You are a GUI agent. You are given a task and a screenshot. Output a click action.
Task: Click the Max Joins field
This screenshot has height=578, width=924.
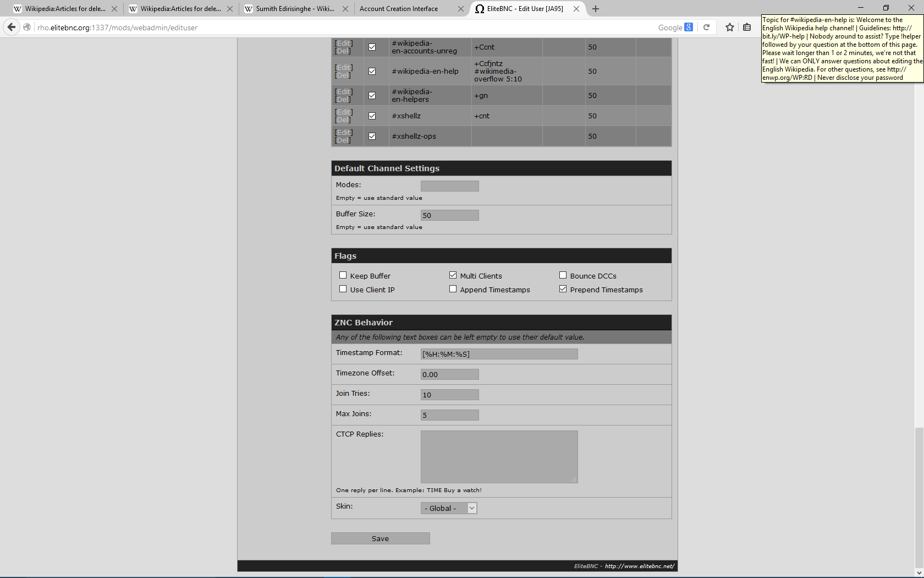[450, 415]
